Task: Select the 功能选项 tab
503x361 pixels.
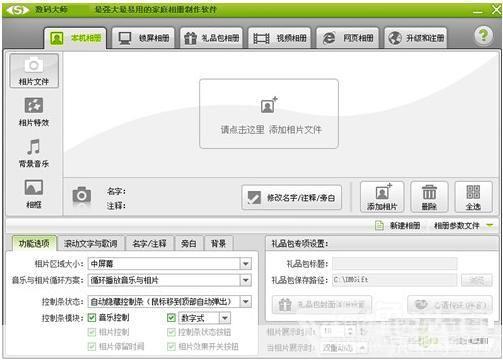Action: (34, 243)
